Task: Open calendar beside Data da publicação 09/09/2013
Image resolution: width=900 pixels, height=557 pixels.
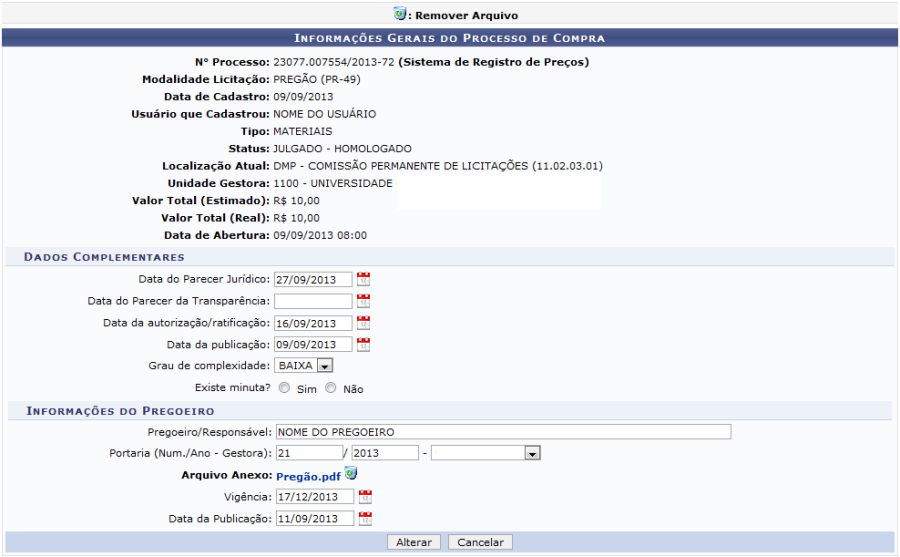Action: 363,345
